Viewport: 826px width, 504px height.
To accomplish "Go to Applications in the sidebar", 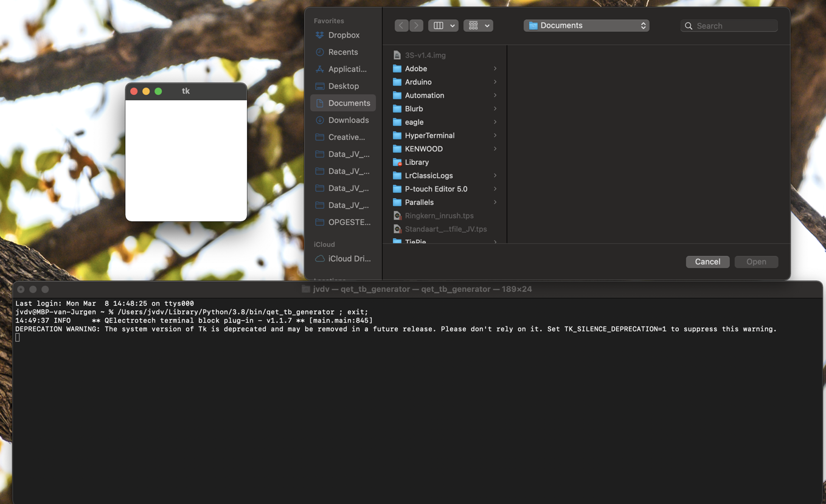I will (x=347, y=69).
